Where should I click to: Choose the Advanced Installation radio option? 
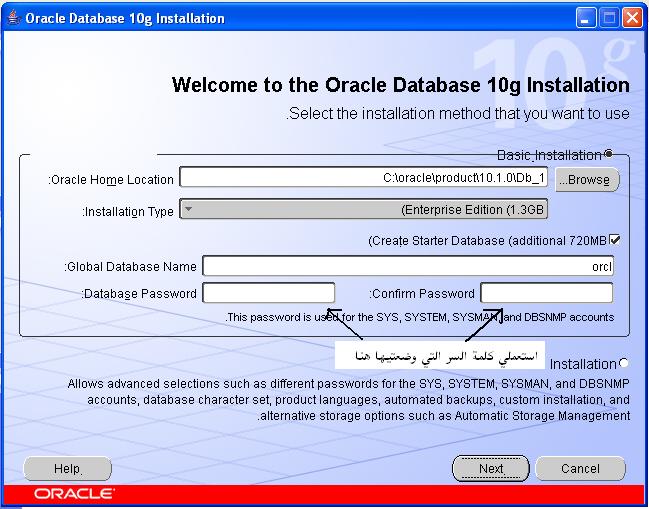(625, 363)
